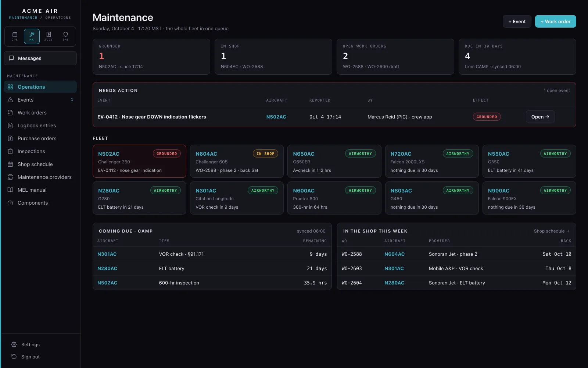Open the N900AC Falcon 900EX card
The height and width of the screenshot is (368, 588).
(529, 198)
